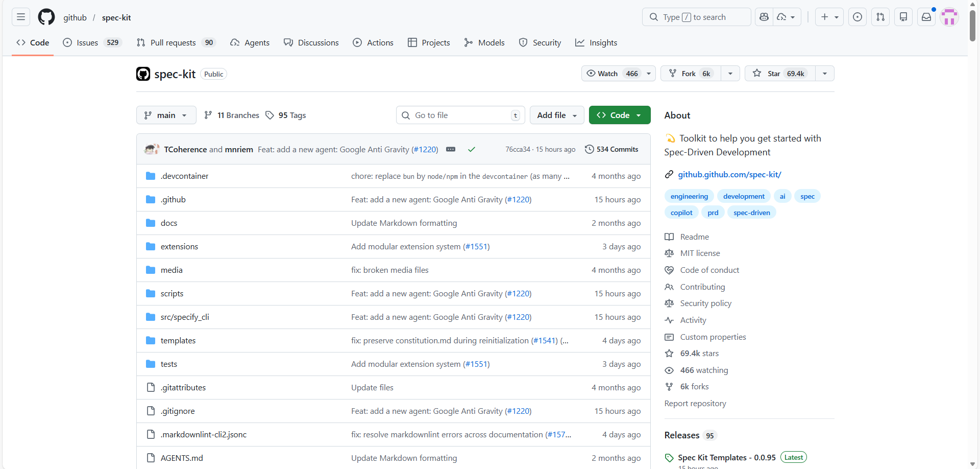Click the GitHub logo home icon
This screenshot has height=469, width=980.
(46, 17)
